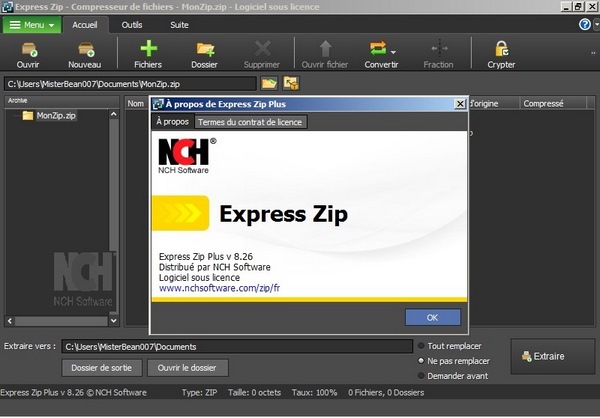Viewport: 600px width, 418px height.
Task: Add files using the Fichiers plus icon
Action: pyautogui.click(x=148, y=49)
